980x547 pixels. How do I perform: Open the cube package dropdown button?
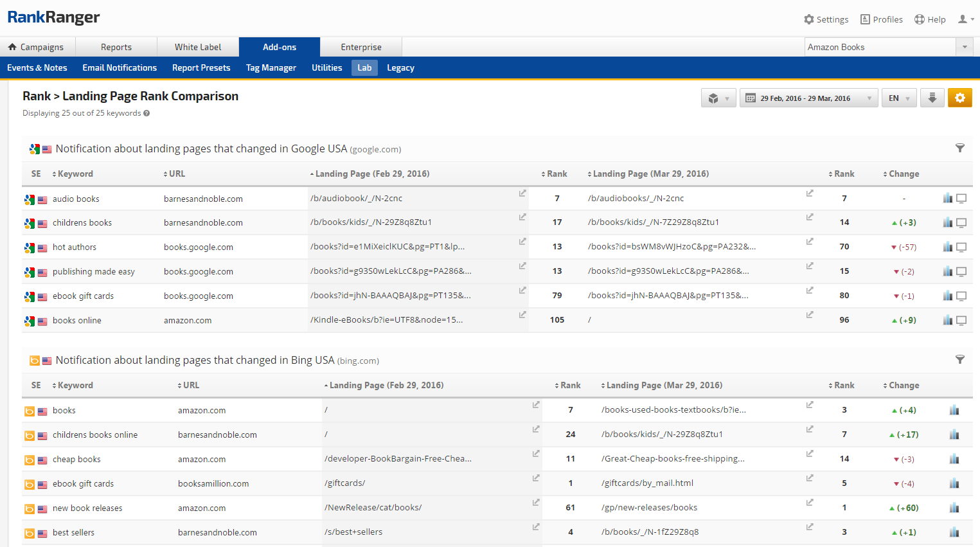(718, 98)
